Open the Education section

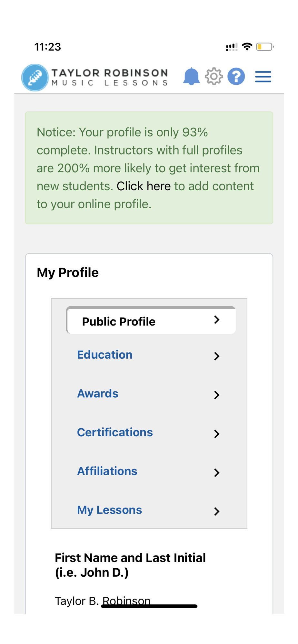click(105, 355)
